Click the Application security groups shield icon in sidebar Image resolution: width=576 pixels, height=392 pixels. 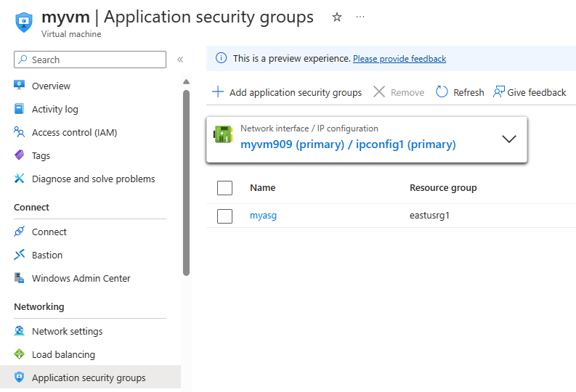(x=19, y=377)
